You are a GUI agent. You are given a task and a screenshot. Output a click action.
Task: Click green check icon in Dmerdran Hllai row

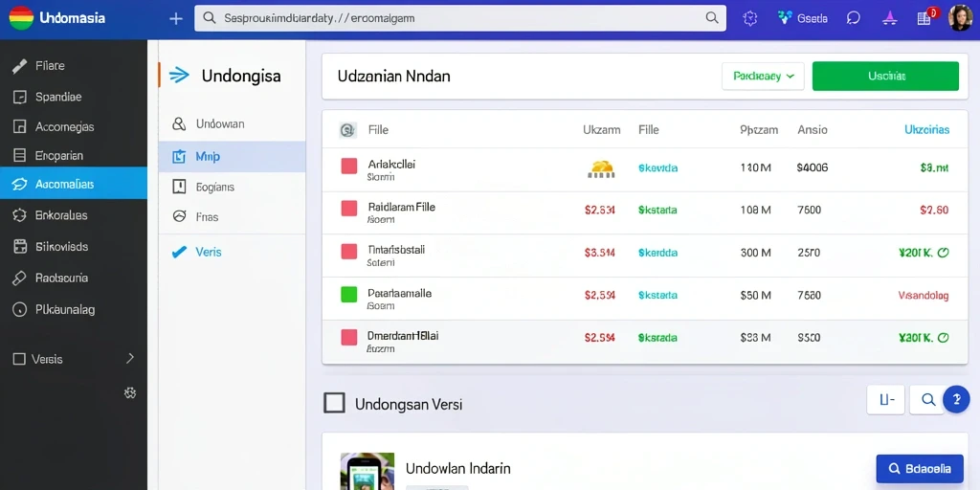click(x=944, y=338)
